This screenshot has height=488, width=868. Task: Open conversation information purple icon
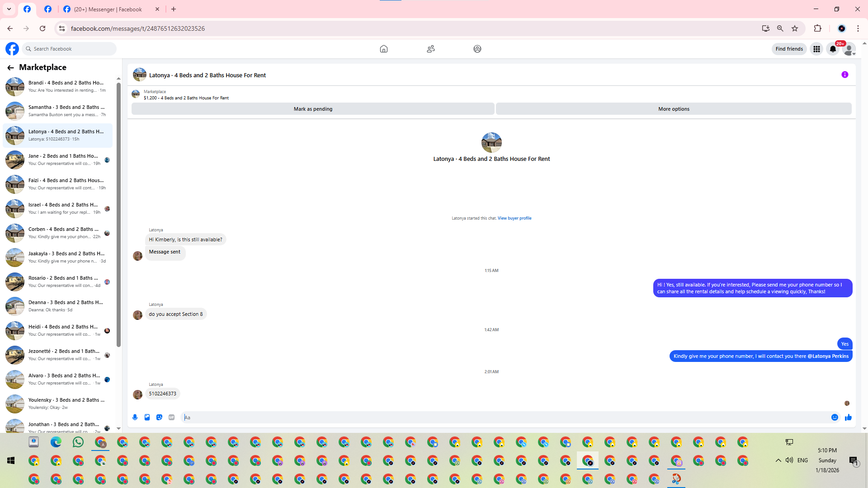tap(844, 75)
